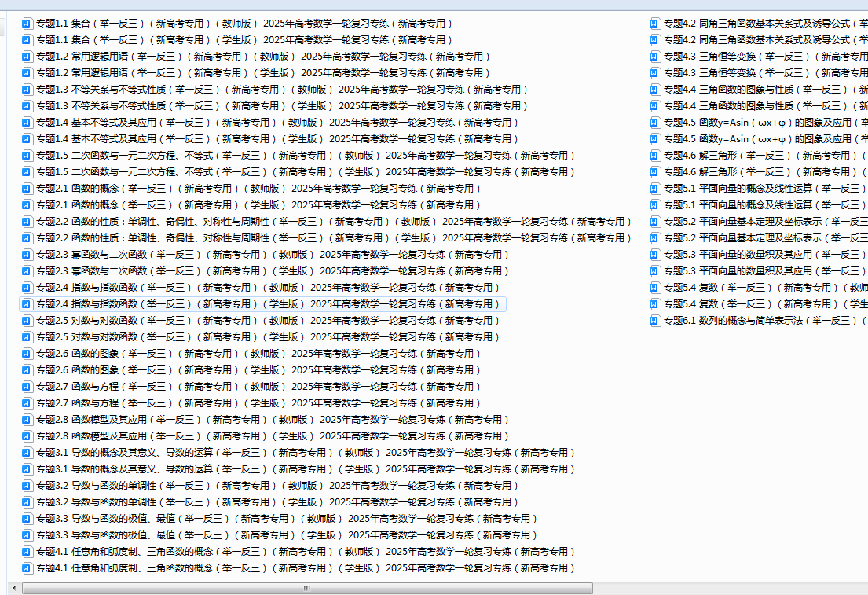This screenshot has height=595, width=868.
Task: Select file name 专题3.3 导数与函数的极值、最值 学生版
Action: (x=287, y=535)
